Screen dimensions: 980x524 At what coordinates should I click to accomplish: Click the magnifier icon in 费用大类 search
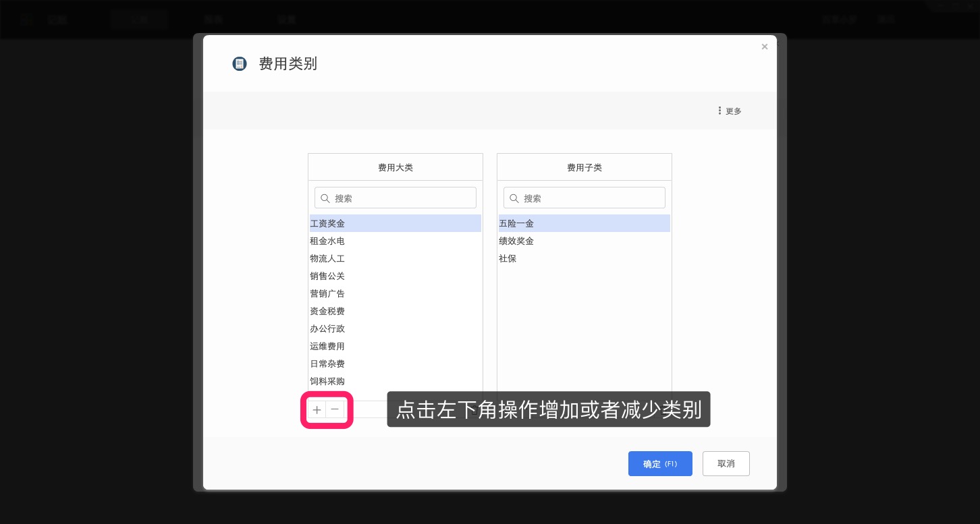tap(325, 198)
